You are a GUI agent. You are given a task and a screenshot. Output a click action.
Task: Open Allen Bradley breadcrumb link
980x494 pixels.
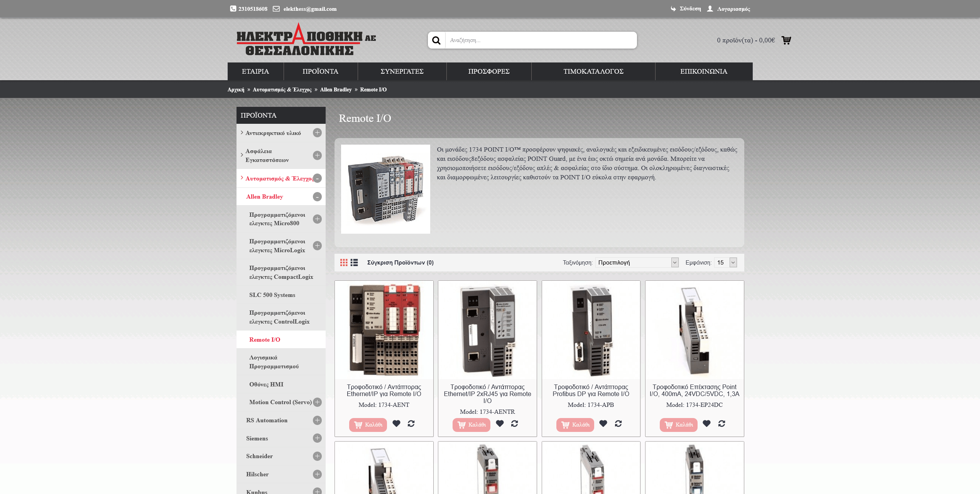click(336, 89)
